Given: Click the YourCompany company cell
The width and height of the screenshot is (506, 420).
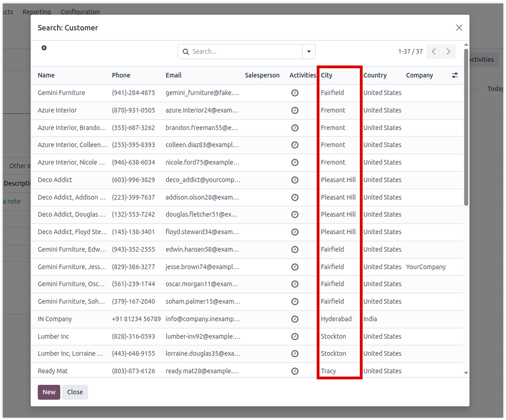Looking at the screenshot, I should [426, 267].
